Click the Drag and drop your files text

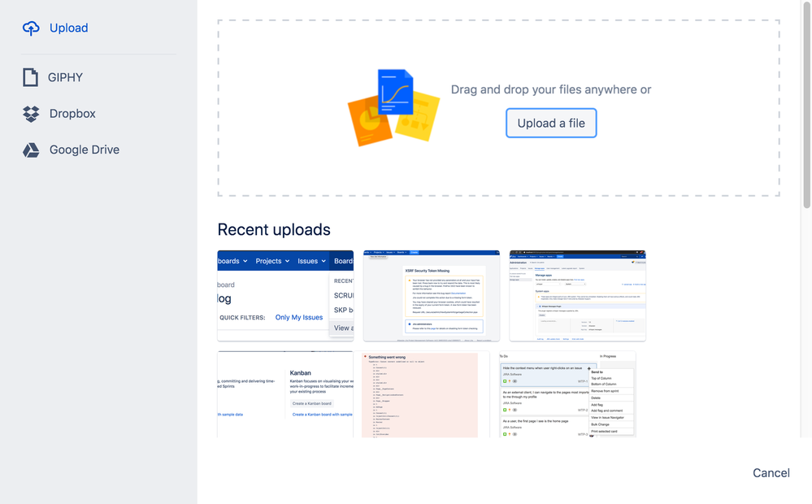[x=551, y=89]
